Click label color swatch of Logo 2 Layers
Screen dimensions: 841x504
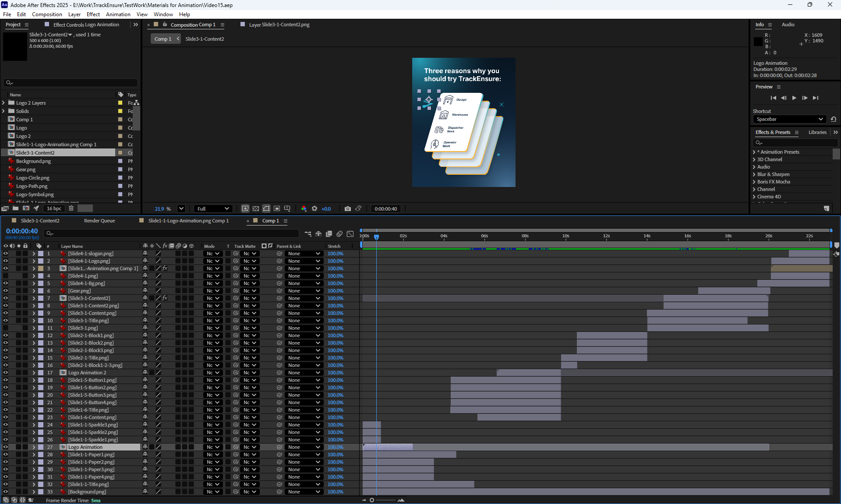coord(120,103)
